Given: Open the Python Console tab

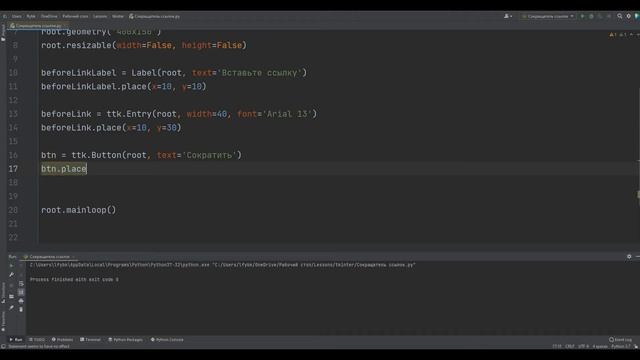Looking at the screenshot, I should [167, 340].
